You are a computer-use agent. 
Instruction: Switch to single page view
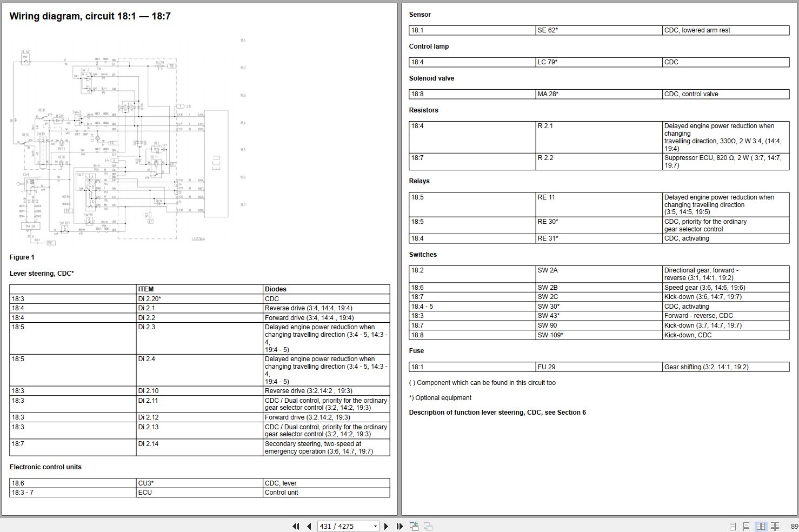(733, 526)
